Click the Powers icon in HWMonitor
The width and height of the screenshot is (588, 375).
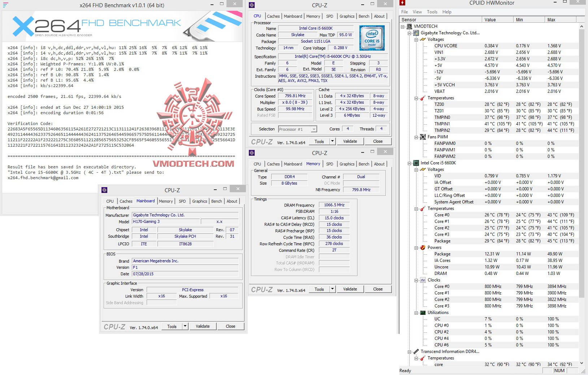pos(423,247)
